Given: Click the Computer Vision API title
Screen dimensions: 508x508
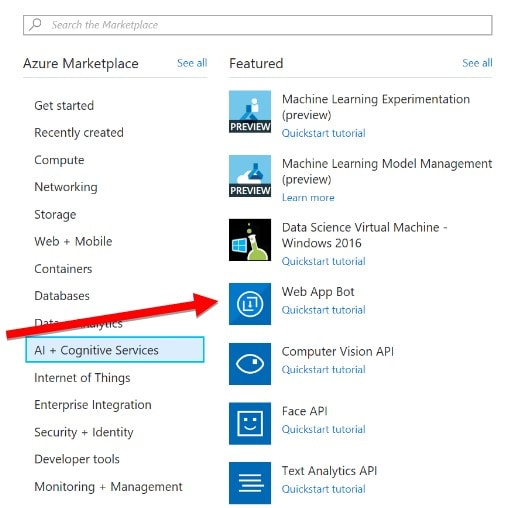Looking at the screenshot, I should point(338,352).
